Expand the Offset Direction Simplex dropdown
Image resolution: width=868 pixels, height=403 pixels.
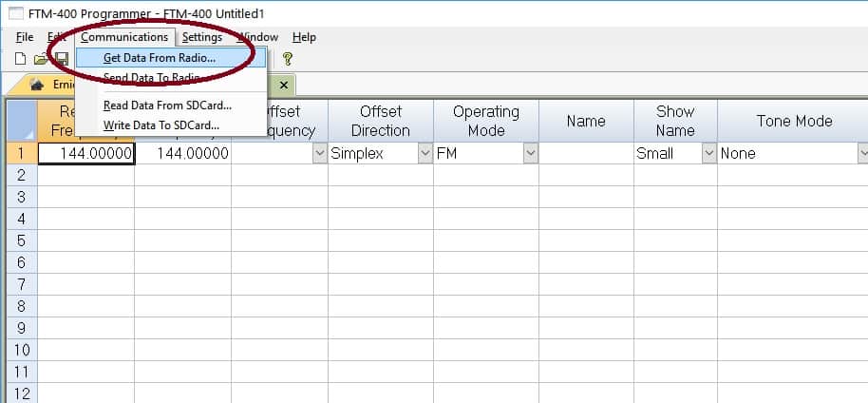tap(425, 154)
